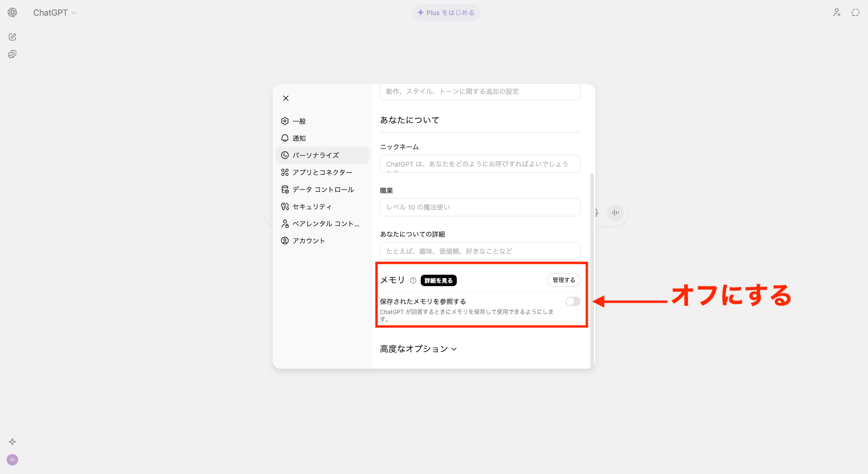Image resolution: width=868 pixels, height=474 pixels.
Task: Select the パーソナライズ settings tab
Action: (x=316, y=155)
